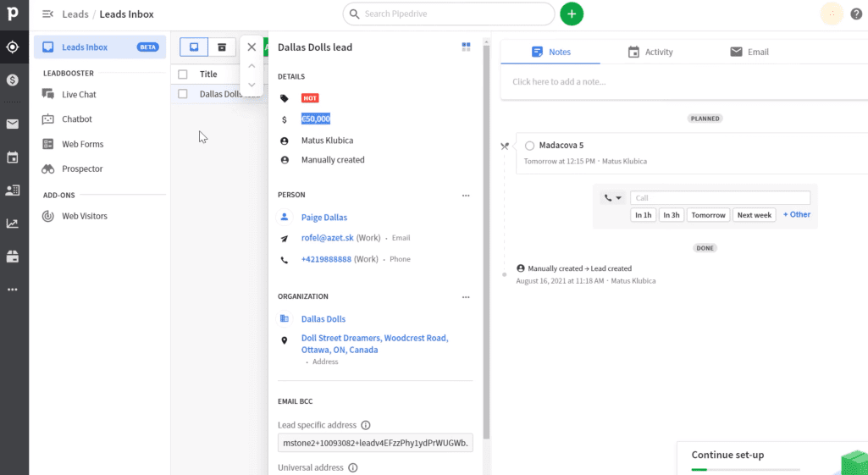The image size is (868, 475).
Task: Click here to add a note field
Action: [x=684, y=82]
